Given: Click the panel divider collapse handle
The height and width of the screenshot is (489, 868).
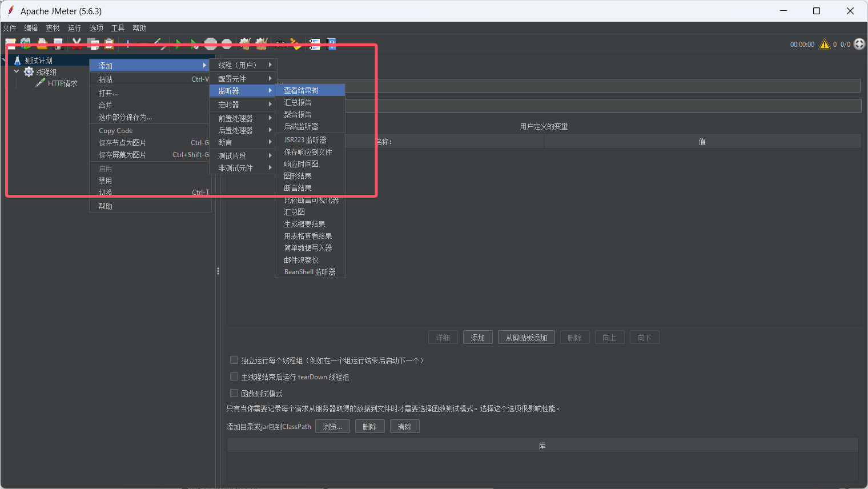Looking at the screenshot, I should point(218,271).
